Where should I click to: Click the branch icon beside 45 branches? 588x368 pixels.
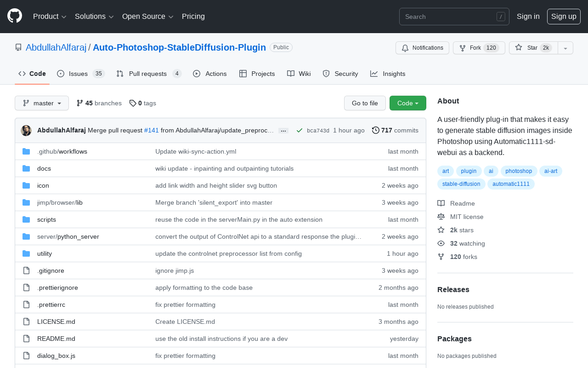pos(80,103)
